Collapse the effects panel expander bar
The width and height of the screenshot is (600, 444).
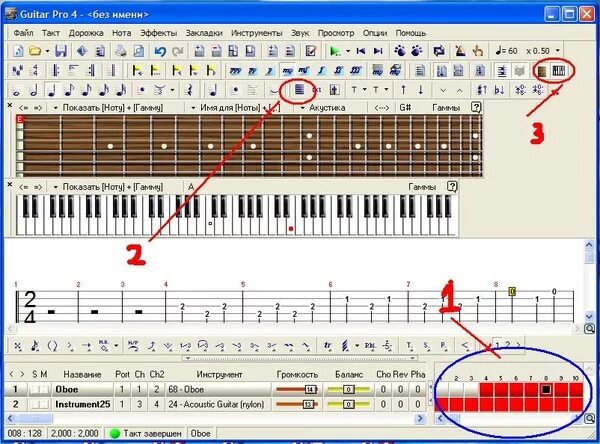pyautogui.click(x=300, y=358)
